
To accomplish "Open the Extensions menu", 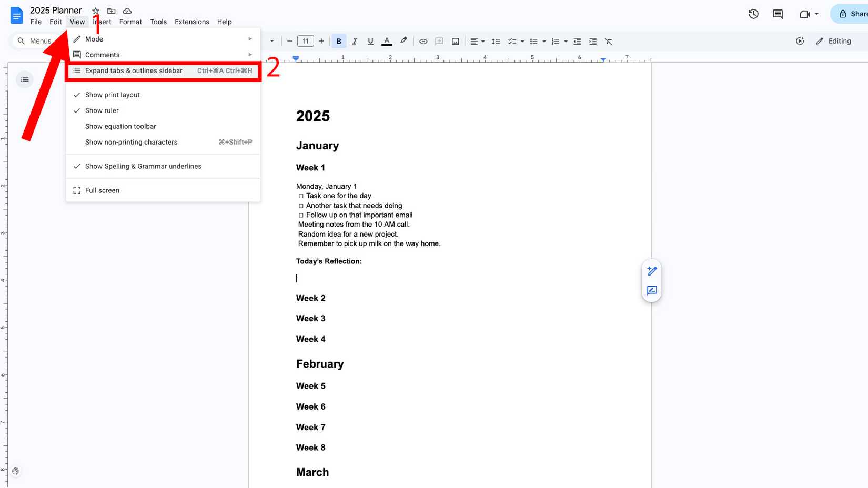I will (x=191, y=22).
